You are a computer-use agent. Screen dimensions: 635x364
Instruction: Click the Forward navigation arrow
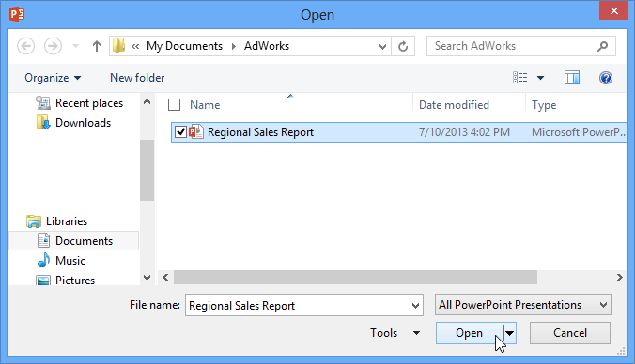[53, 46]
